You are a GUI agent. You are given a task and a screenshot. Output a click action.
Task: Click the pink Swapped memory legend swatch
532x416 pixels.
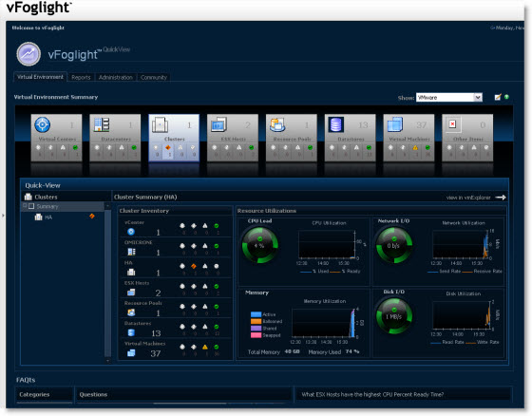[256, 335]
